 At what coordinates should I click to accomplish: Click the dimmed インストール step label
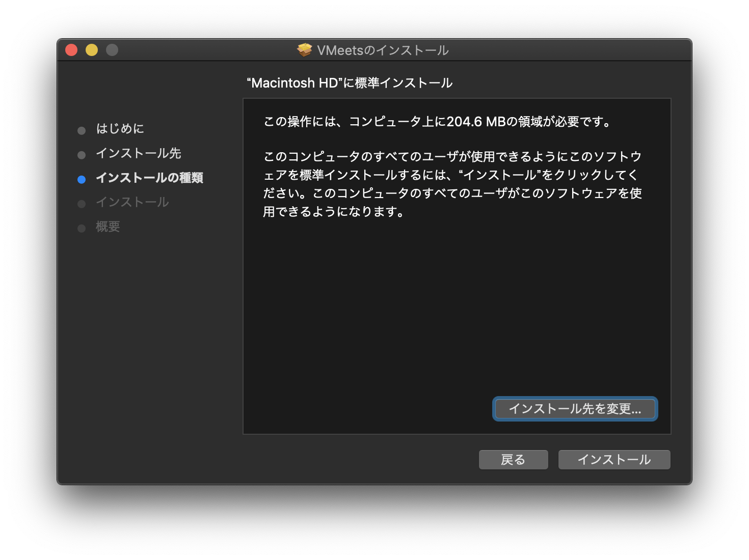coord(132,202)
